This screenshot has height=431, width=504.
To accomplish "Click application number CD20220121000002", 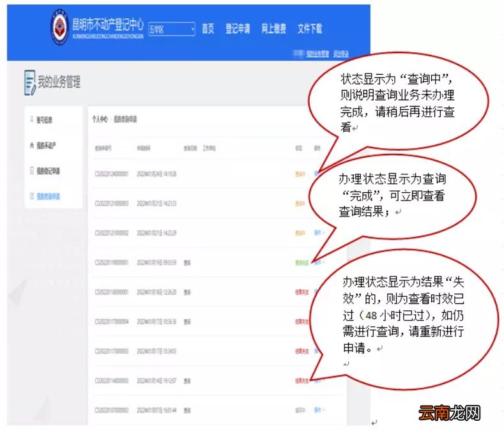I will tap(112, 233).
